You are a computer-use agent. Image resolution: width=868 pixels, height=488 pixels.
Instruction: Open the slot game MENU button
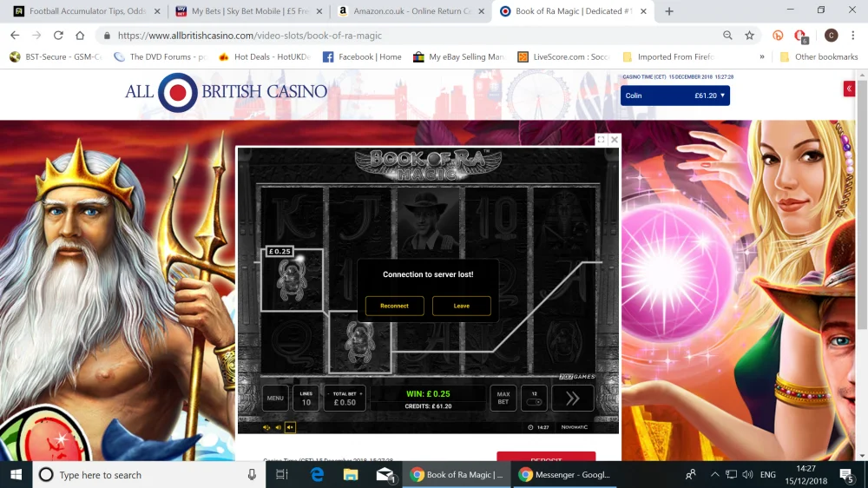[x=275, y=398]
